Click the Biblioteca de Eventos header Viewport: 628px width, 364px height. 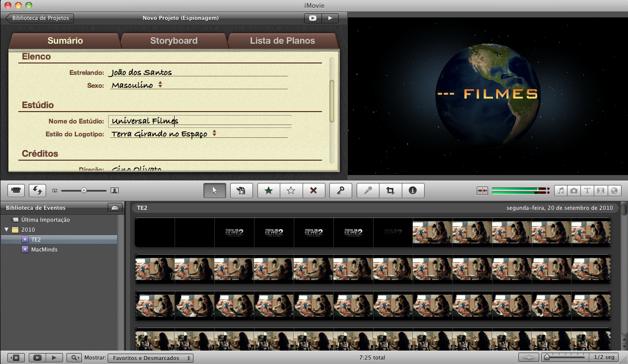[x=36, y=208]
